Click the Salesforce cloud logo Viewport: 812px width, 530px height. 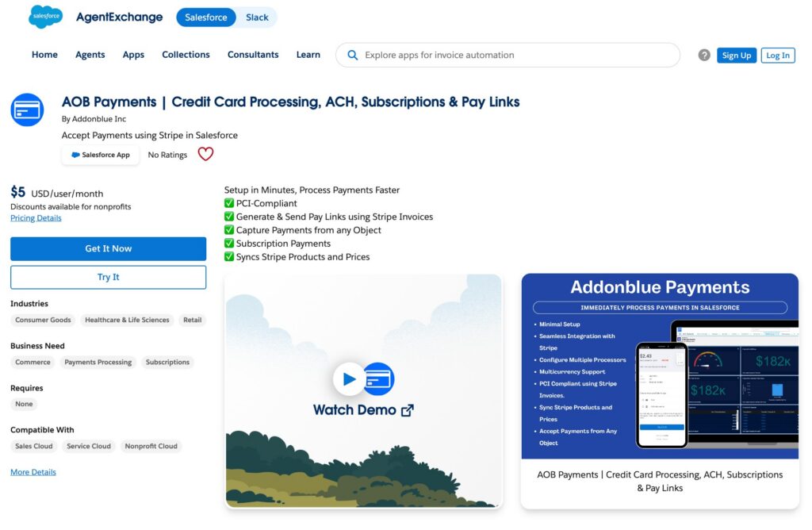click(x=45, y=17)
